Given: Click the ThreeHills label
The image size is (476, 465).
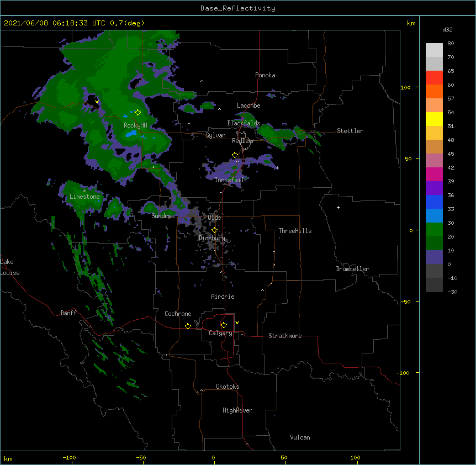Looking at the screenshot, I should coord(295,231).
